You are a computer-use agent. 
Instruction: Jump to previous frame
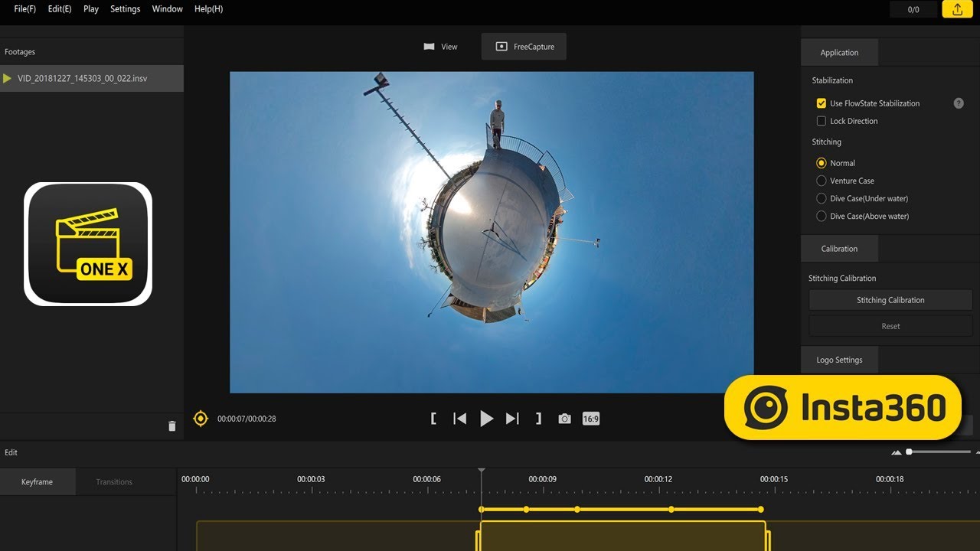pyautogui.click(x=459, y=419)
